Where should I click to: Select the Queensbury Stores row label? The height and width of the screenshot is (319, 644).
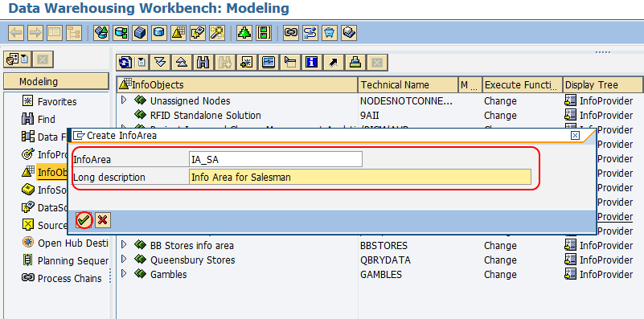click(x=193, y=260)
